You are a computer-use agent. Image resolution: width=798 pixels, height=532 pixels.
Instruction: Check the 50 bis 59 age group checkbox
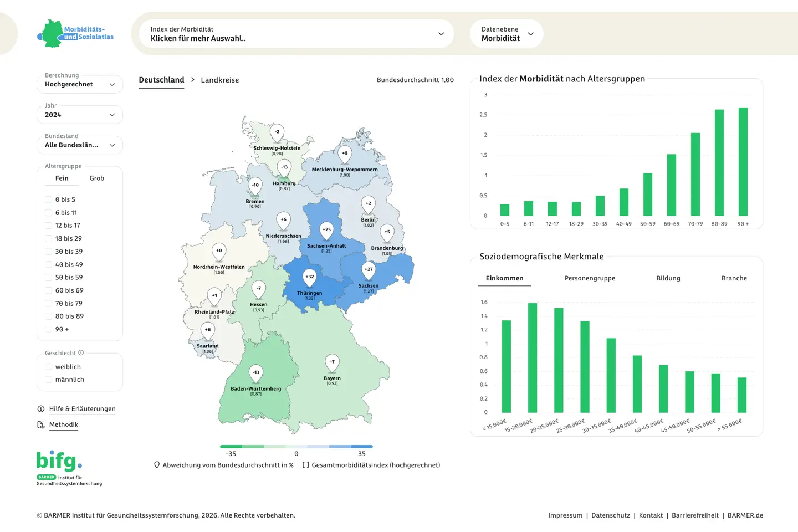(48, 277)
